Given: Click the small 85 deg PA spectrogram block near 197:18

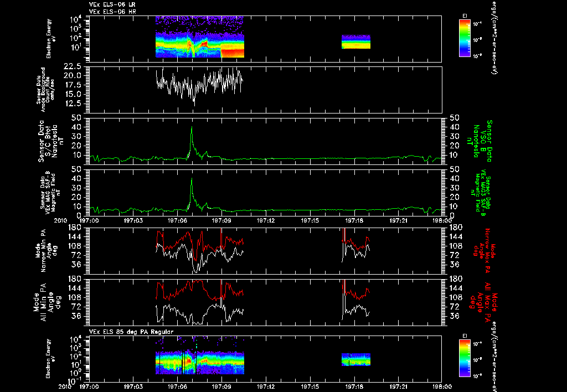Looking at the screenshot, I should point(356,359).
